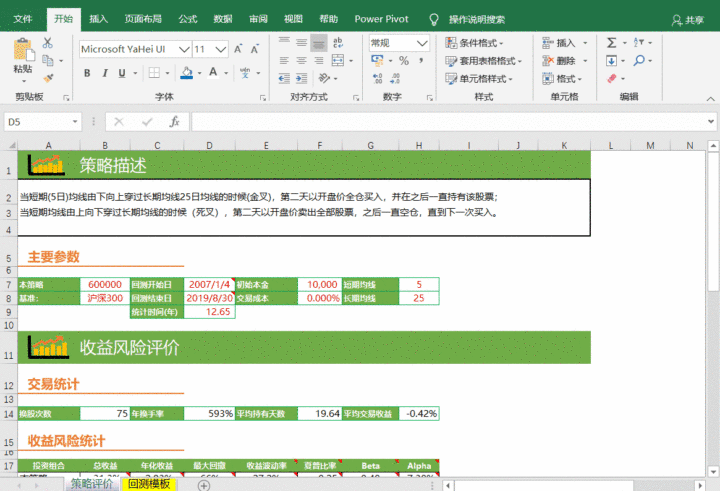Click the Clear eraser icon

click(612, 79)
